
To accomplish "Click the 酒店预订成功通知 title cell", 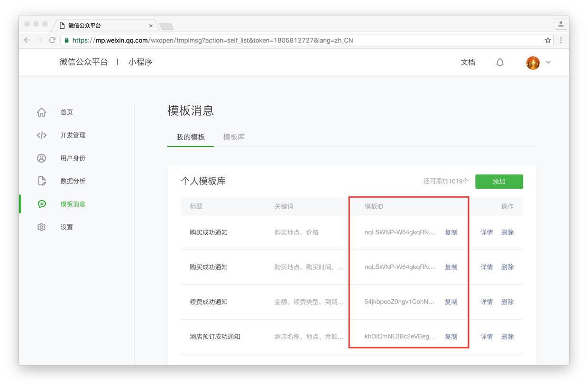I will (215, 336).
